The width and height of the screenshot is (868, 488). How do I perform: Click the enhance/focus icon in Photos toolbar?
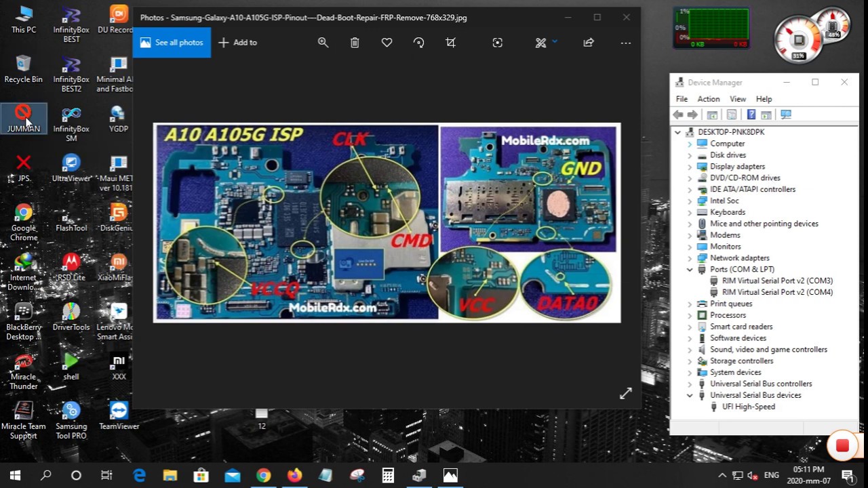[x=498, y=43]
